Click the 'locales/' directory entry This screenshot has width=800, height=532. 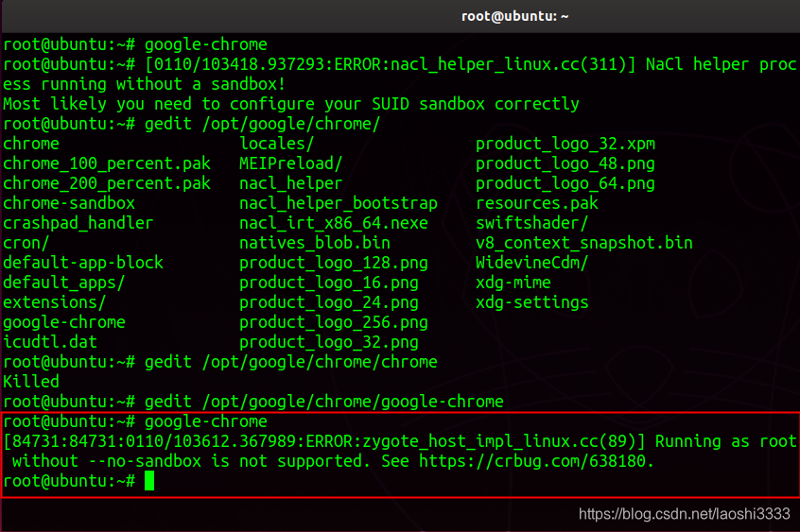pyautogui.click(x=276, y=144)
